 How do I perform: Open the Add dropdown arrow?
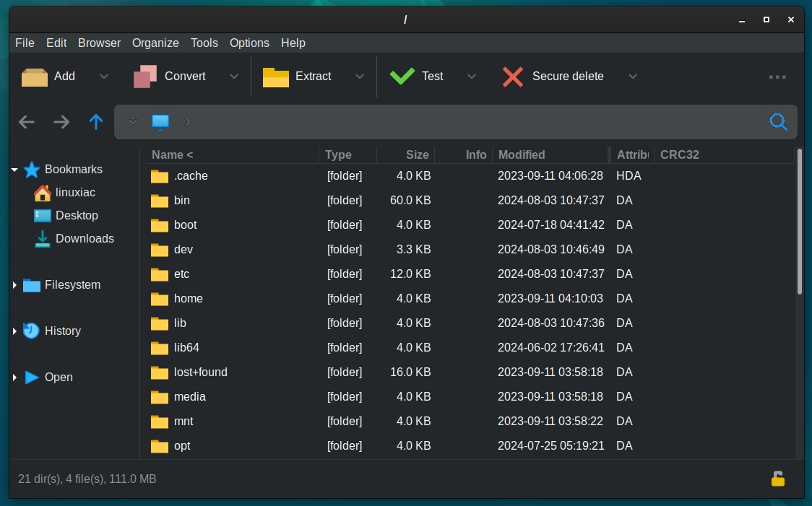coord(104,77)
